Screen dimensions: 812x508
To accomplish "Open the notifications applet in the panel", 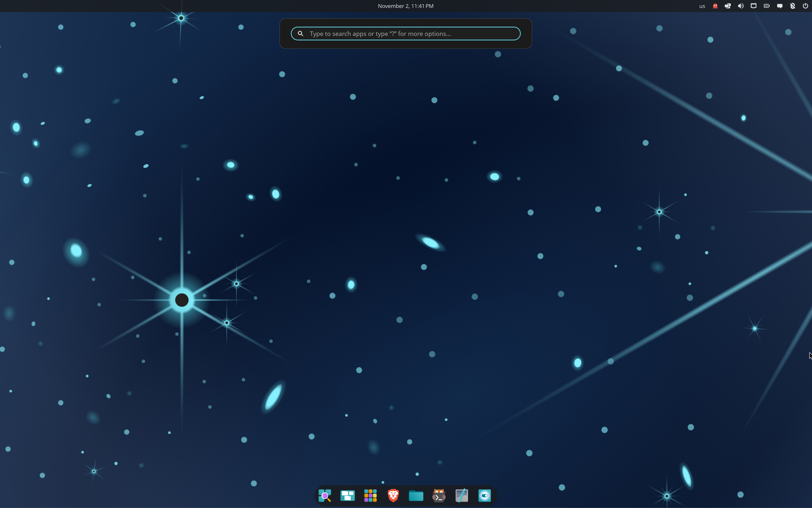I will pos(780,6).
